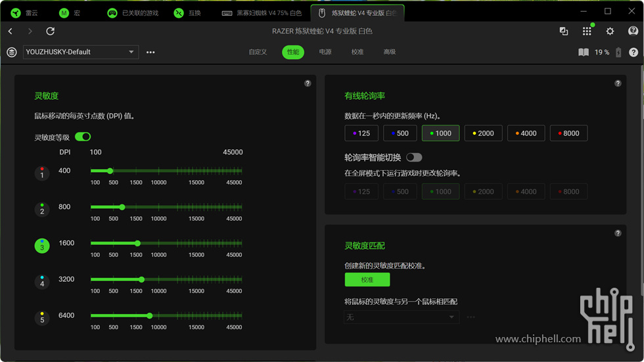Open the modules grid icon
Image resolution: width=644 pixels, height=362 pixels.
click(x=587, y=31)
